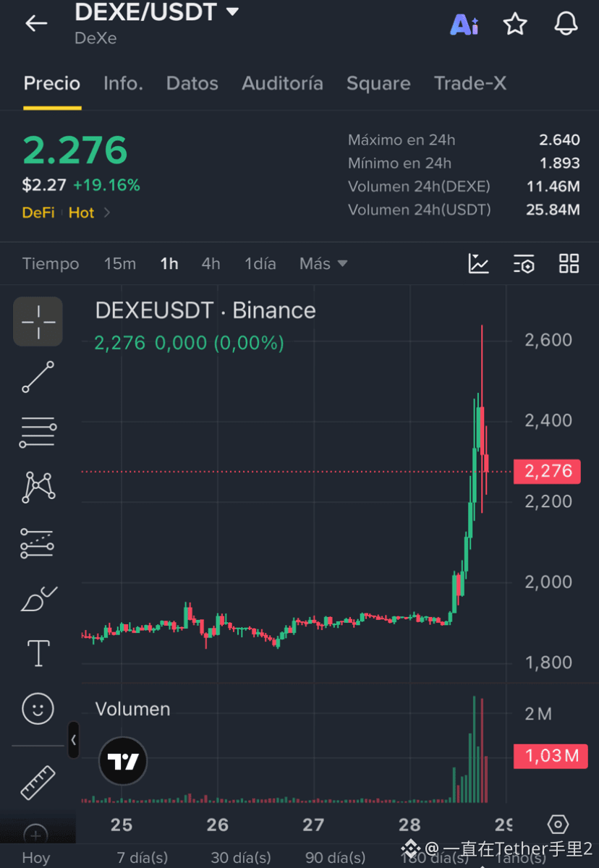Image resolution: width=599 pixels, height=868 pixels.
Task: Tap the Volumen indicator label
Action: coord(133,709)
